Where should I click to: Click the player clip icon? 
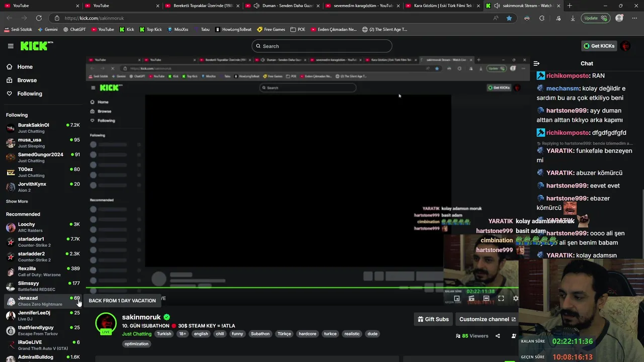[471, 298]
